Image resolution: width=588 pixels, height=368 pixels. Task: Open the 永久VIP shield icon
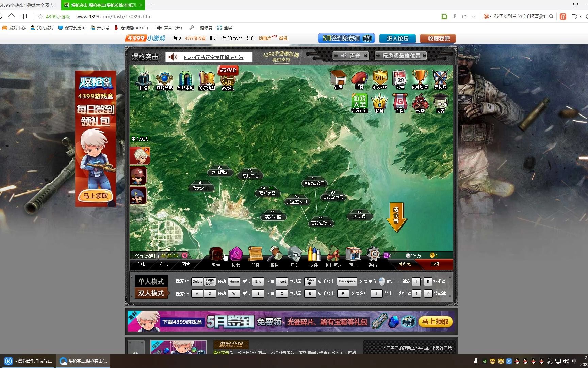379,80
